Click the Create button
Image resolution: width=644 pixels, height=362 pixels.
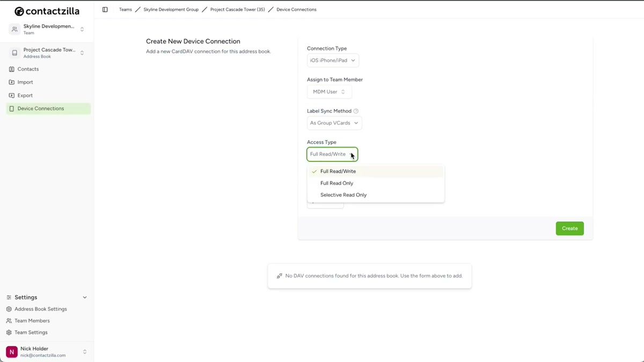569,228
